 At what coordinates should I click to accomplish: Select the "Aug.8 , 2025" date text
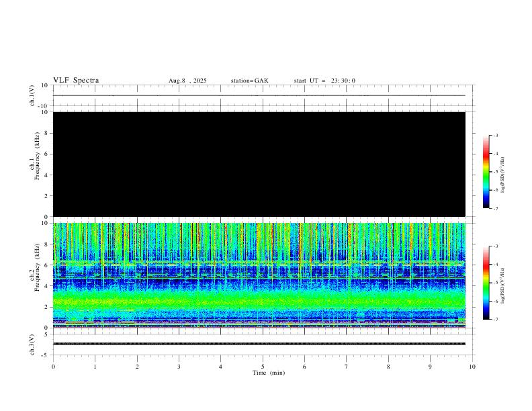coord(187,81)
